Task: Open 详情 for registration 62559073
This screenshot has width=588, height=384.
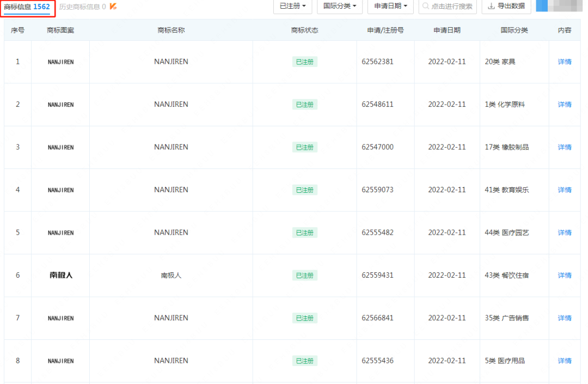Action: point(565,190)
